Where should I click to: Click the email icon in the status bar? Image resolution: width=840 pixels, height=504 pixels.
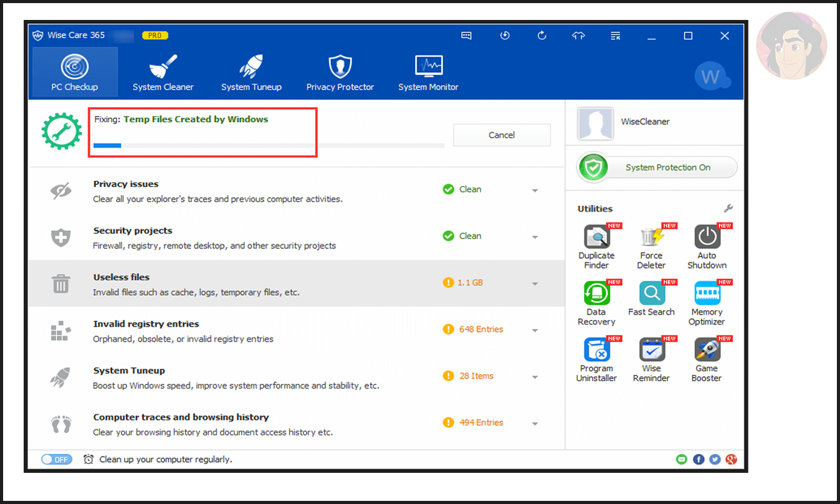682,459
